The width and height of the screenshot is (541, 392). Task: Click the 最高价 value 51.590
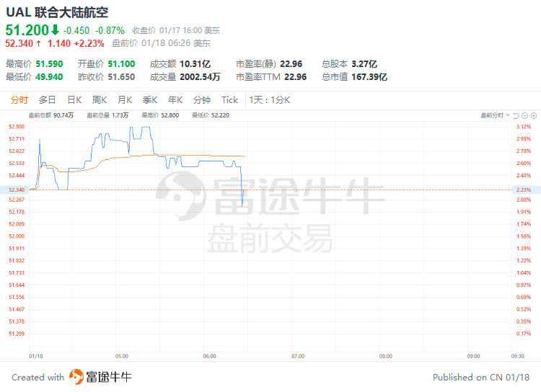(49, 64)
